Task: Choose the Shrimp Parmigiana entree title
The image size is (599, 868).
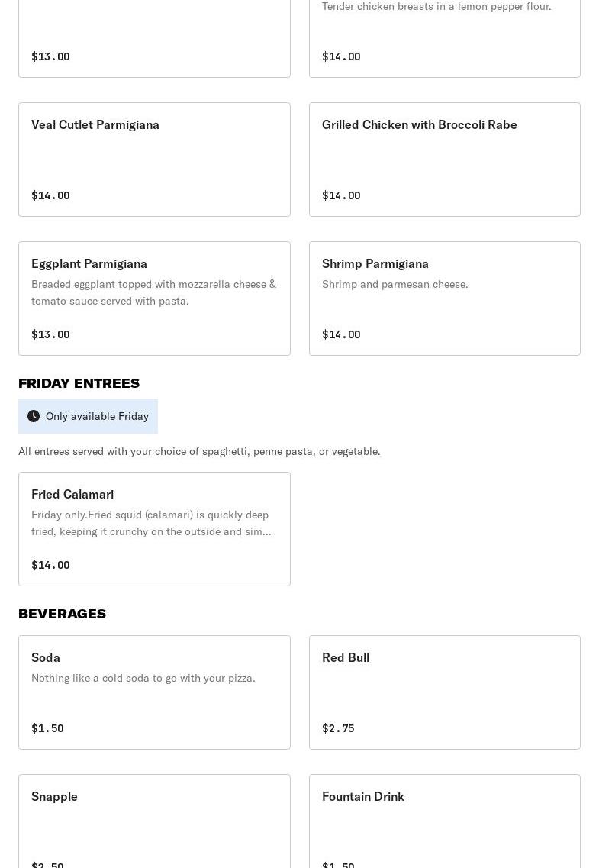Action: click(375, 264)
